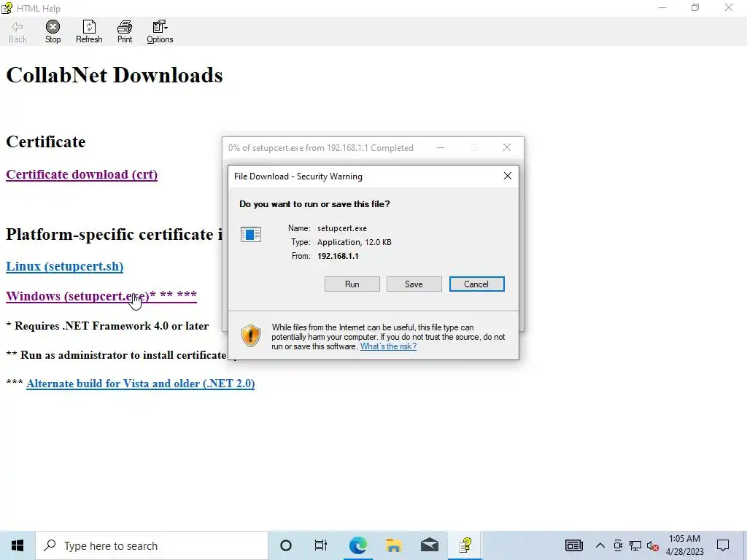Show hidden system tray icons
Viewport: 747px width, 560px height.
click(600, 545)
